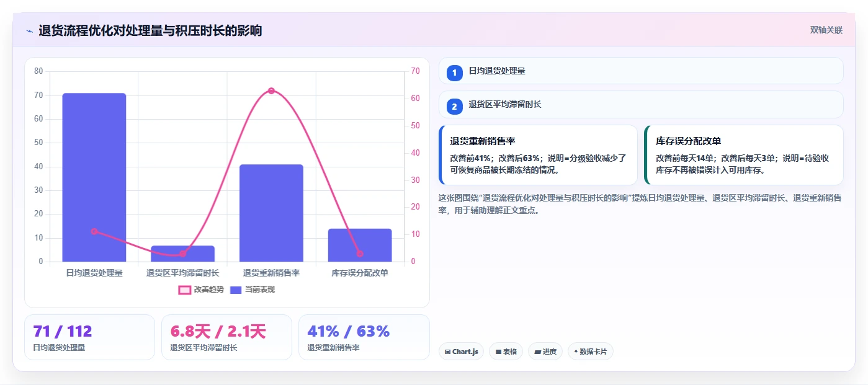Toggle the 改善趋势 legend entry
Screen dimensions: 868x385
(x=201, y=290)
